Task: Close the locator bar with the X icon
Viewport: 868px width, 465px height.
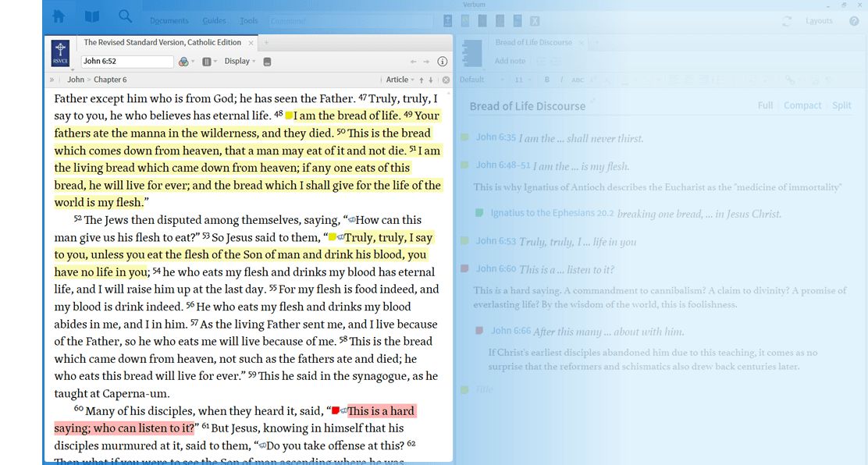Action: pos(446,80)
